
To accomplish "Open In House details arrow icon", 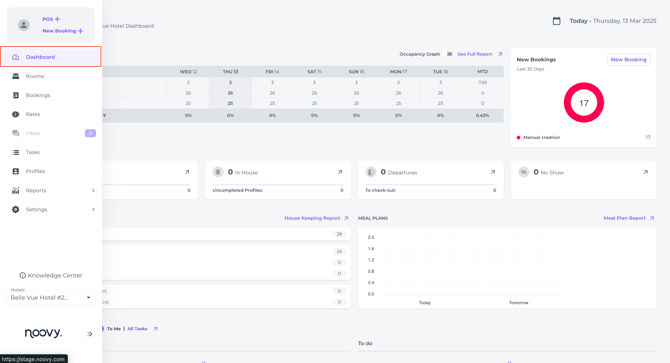I will pyautogui.click(x=340, y=172).
